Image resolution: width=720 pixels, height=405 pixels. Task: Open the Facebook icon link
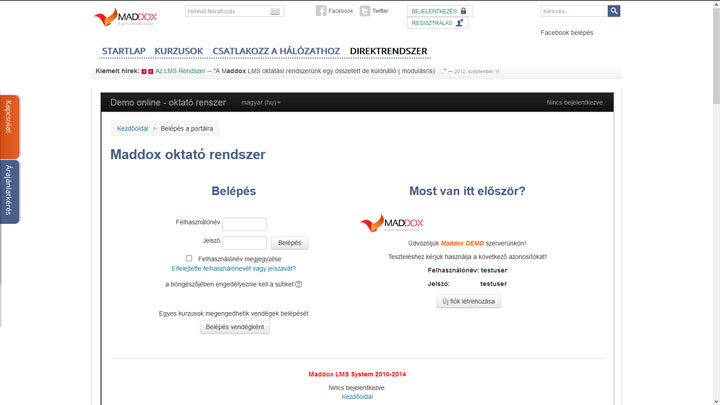[321, 11]
